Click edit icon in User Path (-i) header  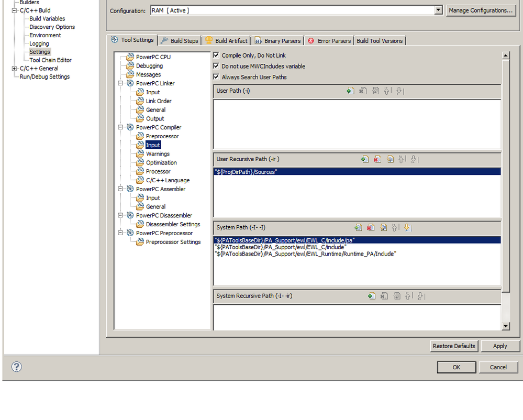click(375, 91)
